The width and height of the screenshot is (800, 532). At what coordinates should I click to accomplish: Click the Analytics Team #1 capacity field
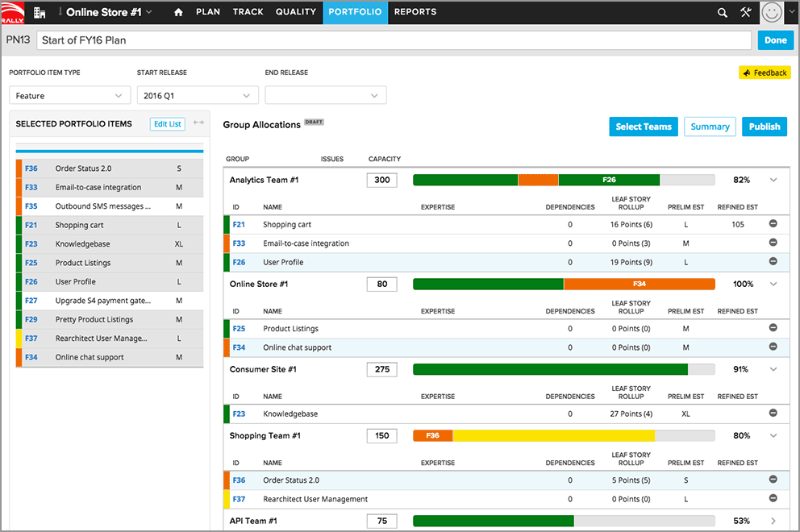point(381,180)
